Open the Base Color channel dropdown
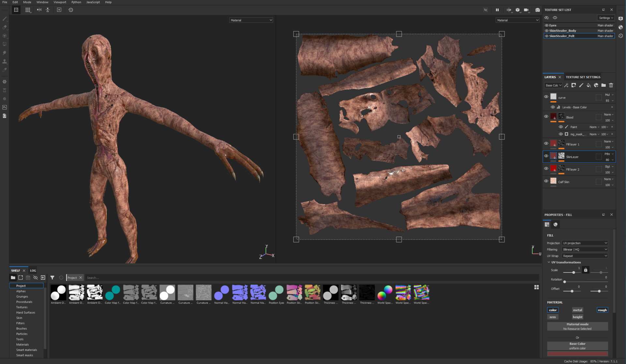The width and height of the screenshot is (626, 364). click(x=553, y=85)
